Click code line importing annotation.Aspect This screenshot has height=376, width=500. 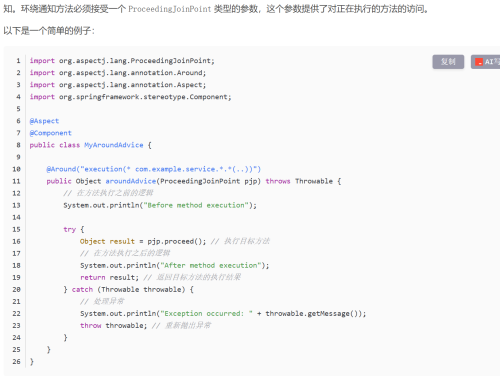coord(118,85)
